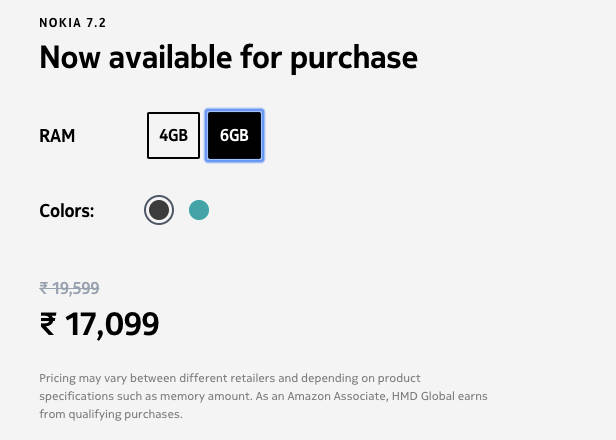616x440 pixels.
Task: Click the 'Now available for purchase' heading
Action: coord(228,57)
